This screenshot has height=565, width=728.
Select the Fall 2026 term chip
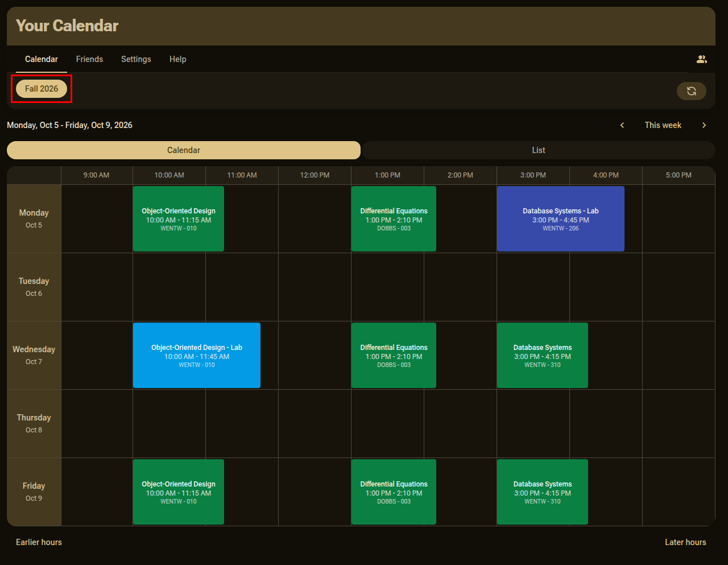(x=42, y=89)
